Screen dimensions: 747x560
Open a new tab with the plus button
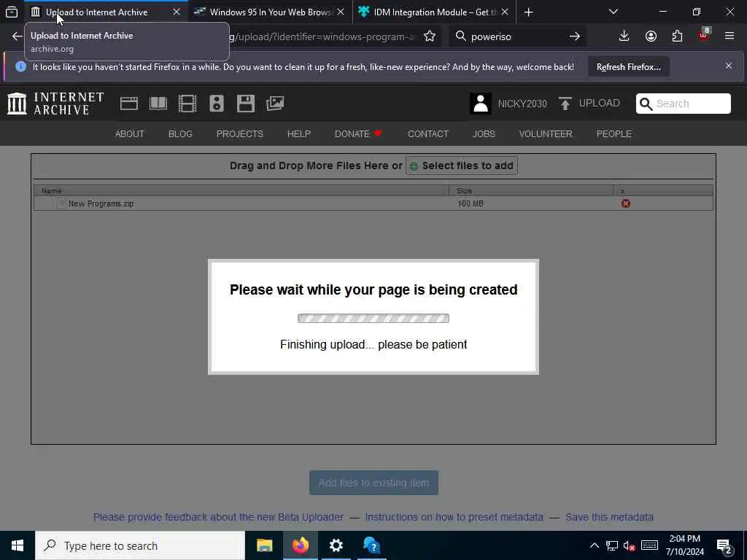pyautogui.click(x=528, y=12)
